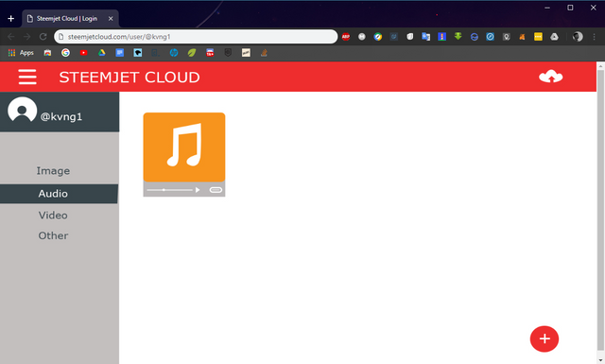Click the MetaMask fox extension icon

pyautogui.click(x=522, y=37)
